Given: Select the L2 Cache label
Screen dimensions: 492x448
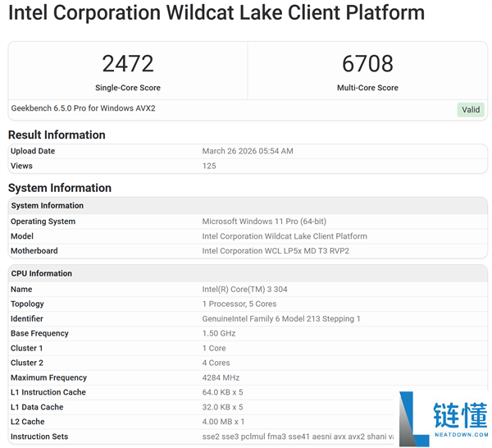Looking at the screenshot, I should click(28, 422).
